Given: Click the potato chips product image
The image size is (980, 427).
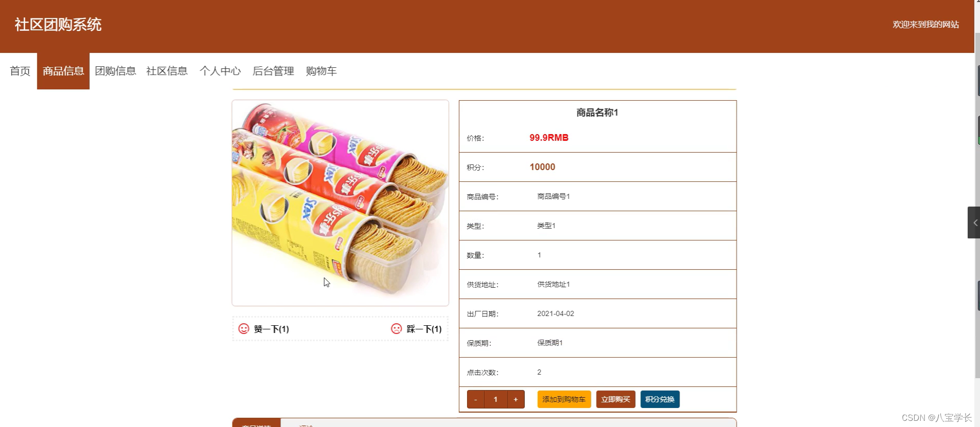Looking at the screenshot, I should [x=340, y=202].
